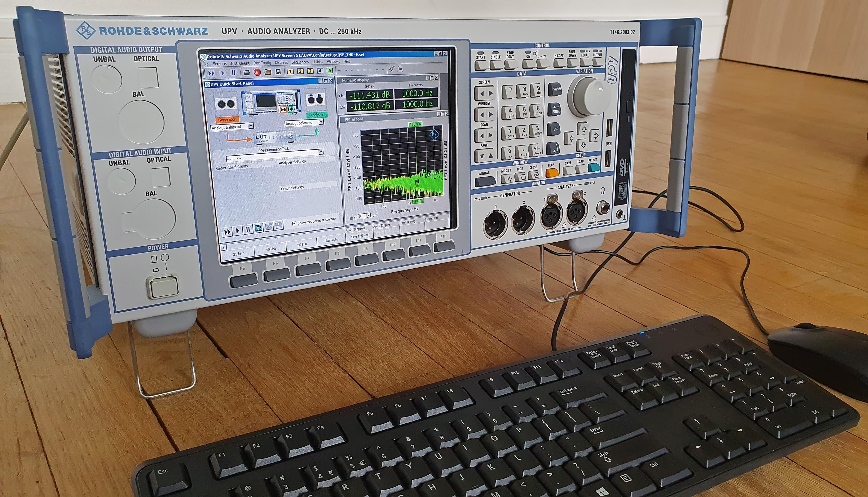Pause measurement using main toolbar pause icon
868x497 pixels.
(x=233, y=73)
